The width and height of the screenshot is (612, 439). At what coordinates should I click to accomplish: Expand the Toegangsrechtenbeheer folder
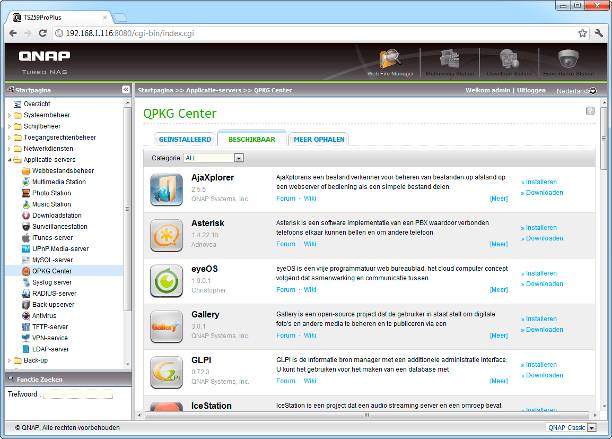tap(9, 137)
